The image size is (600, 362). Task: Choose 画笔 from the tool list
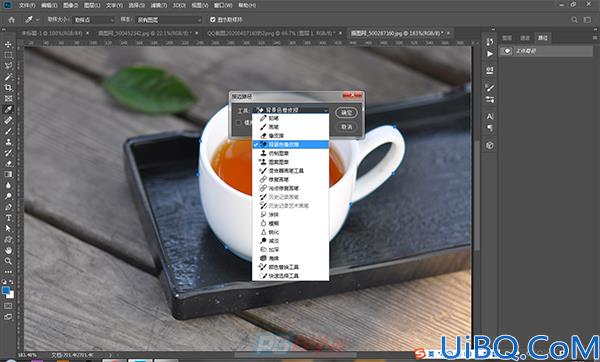pyautogui.click(x=290, y=127)
